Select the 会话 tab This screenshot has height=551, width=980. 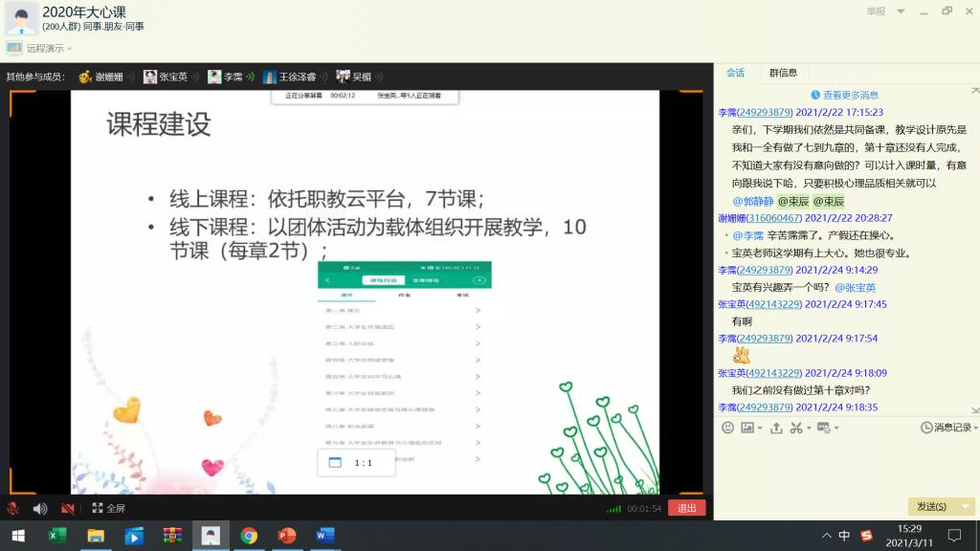(735, 73)
